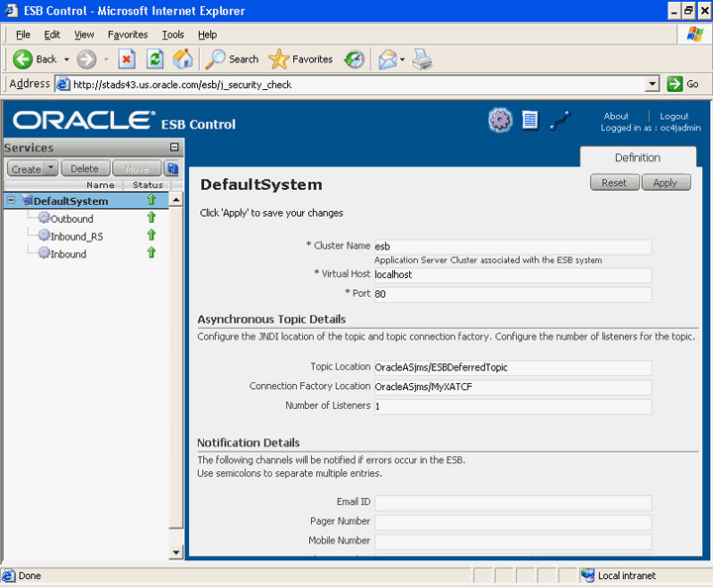Click the Reset button

coord(614,183)
